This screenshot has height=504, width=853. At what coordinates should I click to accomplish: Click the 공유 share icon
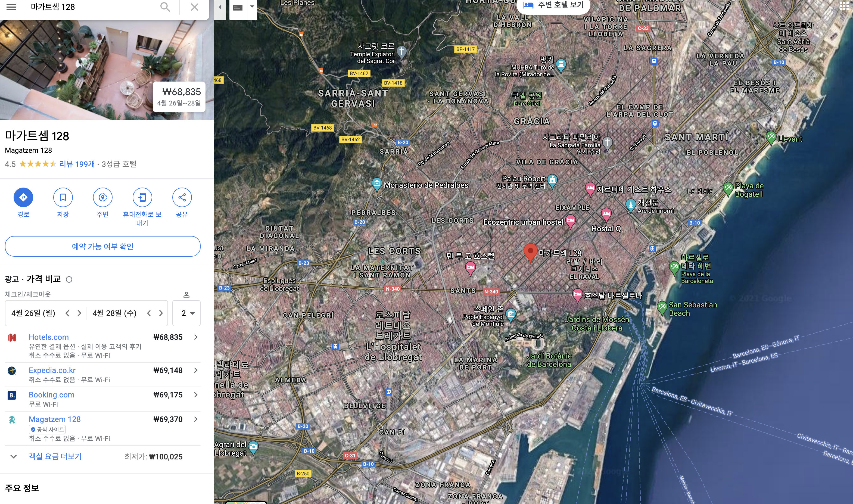click(x=182, y=197)
